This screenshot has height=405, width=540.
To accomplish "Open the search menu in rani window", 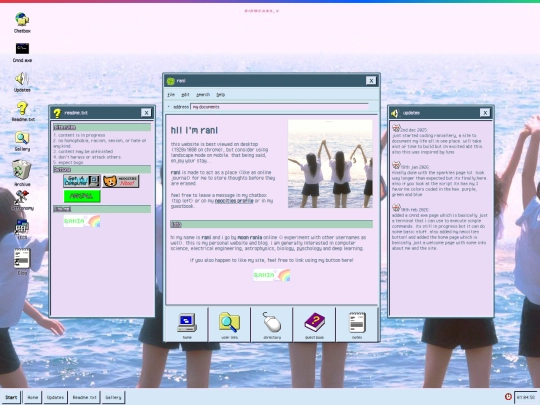I will click(203, 95).
